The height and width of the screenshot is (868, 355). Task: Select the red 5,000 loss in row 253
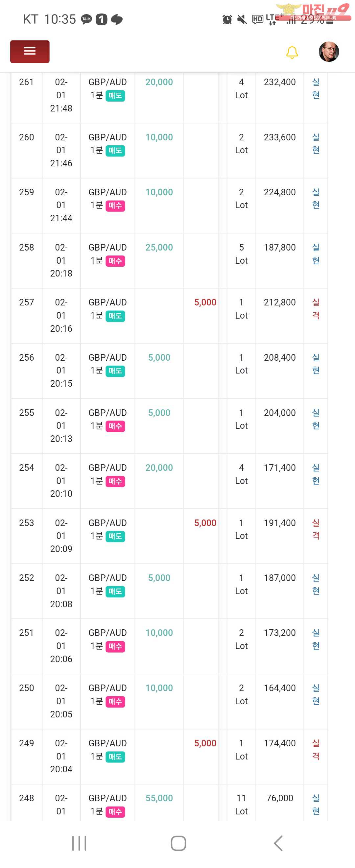click(205, 523)
